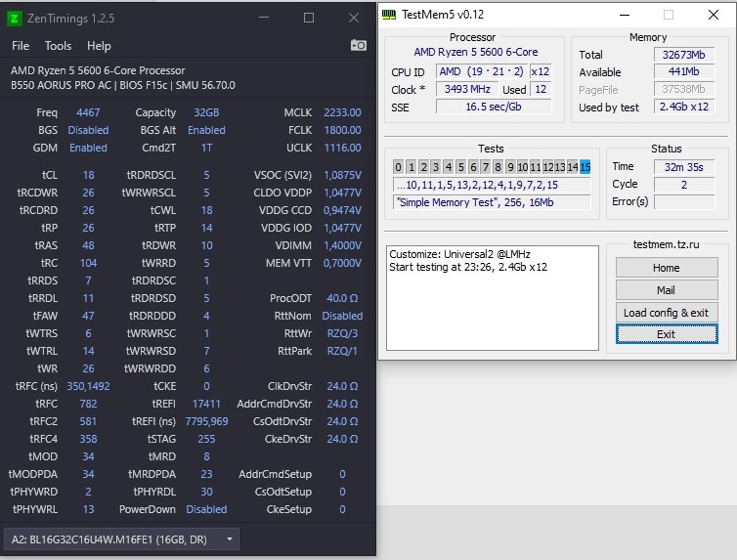Click the VSOC (SVI2) value 1,0875V
This screenshot has height=560, width=737.
click(x=342, y=175)
